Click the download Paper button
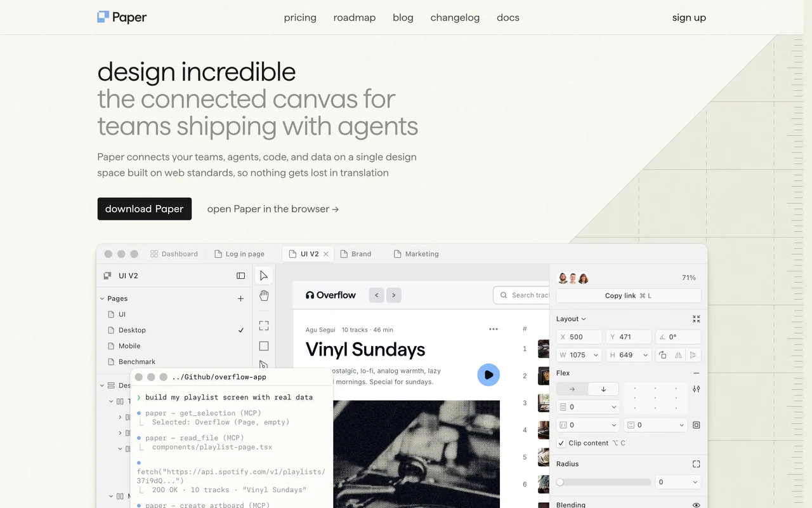The width and height of the screenshot is (812, 508). 144,209
